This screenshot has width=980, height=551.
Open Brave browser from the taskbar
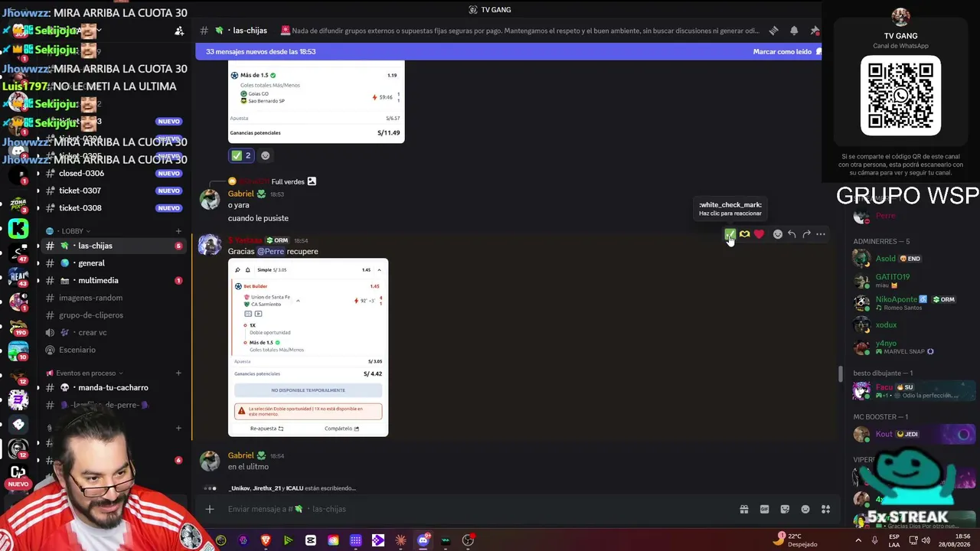coord(266,540)
